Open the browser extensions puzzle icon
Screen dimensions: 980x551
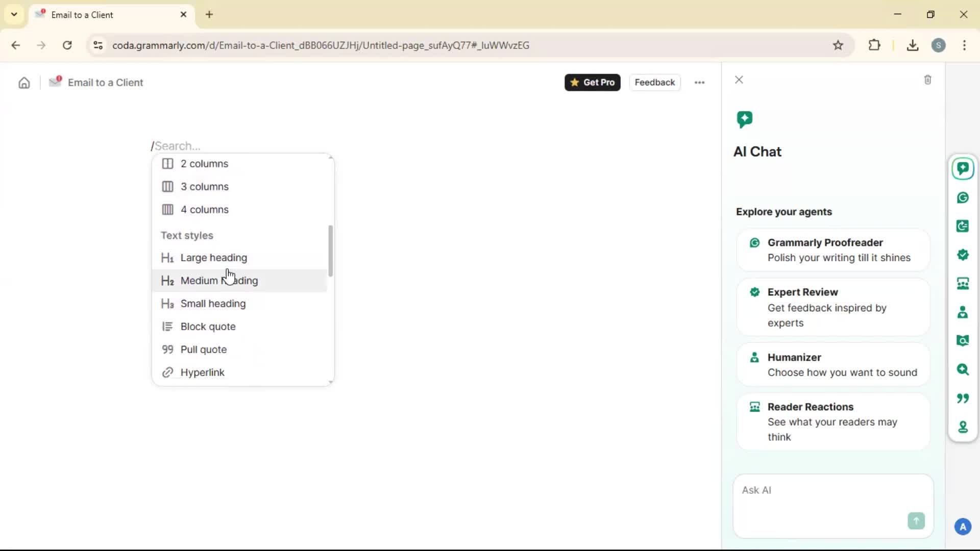pyautogui.click(x=874, y=45)
